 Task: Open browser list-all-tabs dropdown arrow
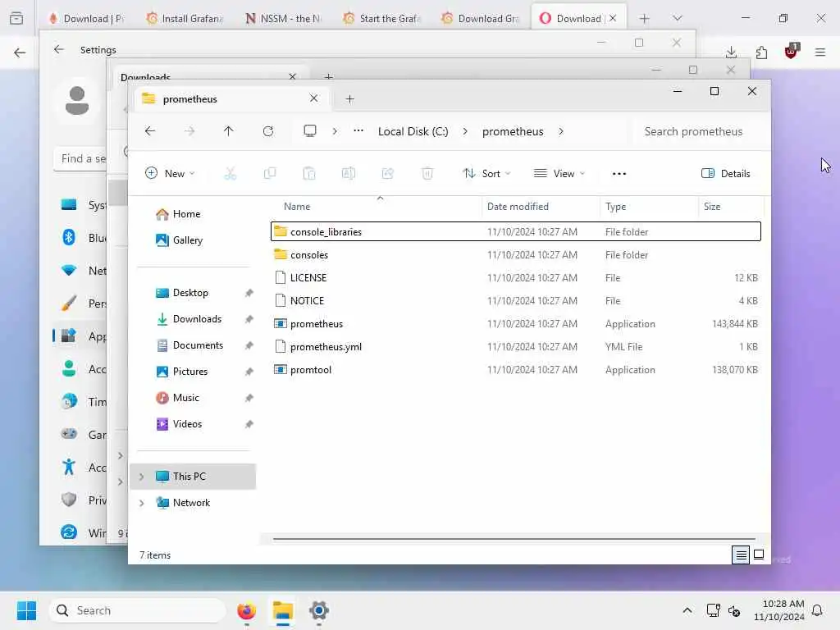coord(678,18)
